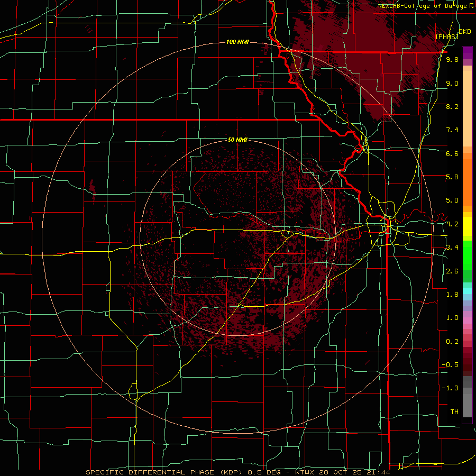This screenshot has width=476, height=476.
Task: Click the 4.2 color scale value
Action: point(452,224)
